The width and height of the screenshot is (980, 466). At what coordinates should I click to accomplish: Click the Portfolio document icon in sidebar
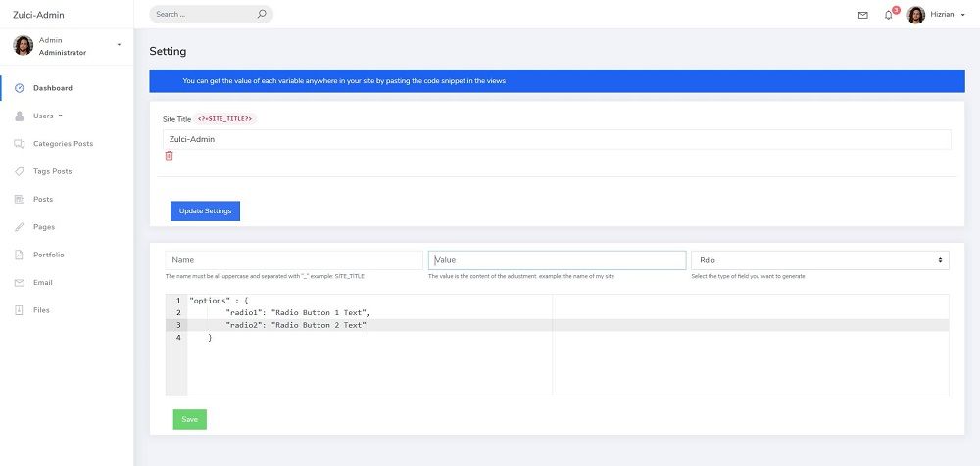tap(20, 255)
